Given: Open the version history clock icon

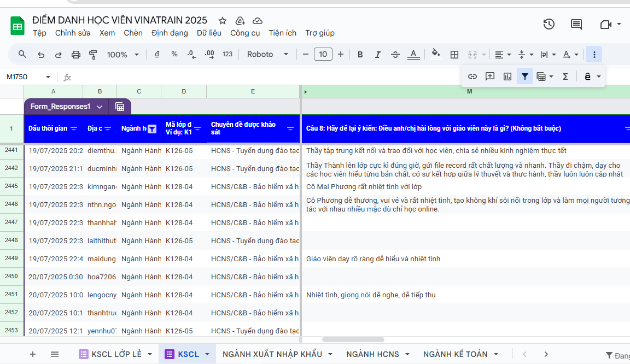Looking at the screenshot, I should [x=549, y=24].
